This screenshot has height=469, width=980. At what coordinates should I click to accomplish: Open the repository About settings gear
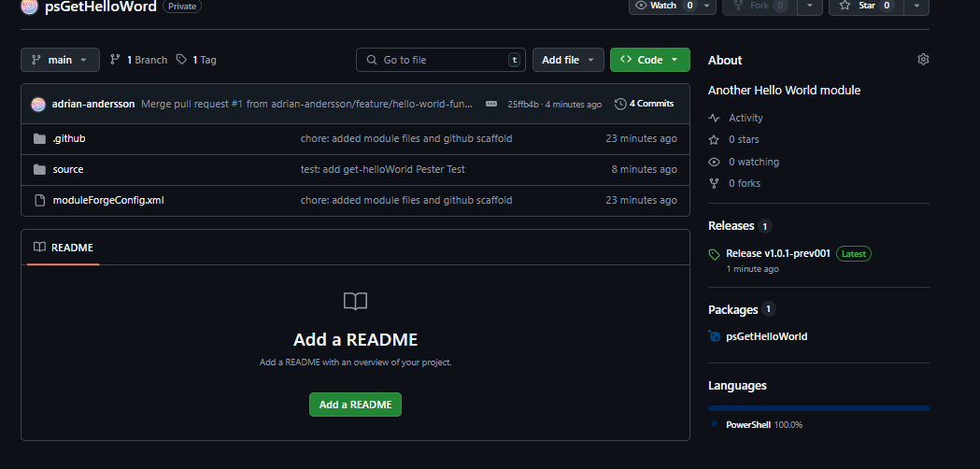pos(922,60)
